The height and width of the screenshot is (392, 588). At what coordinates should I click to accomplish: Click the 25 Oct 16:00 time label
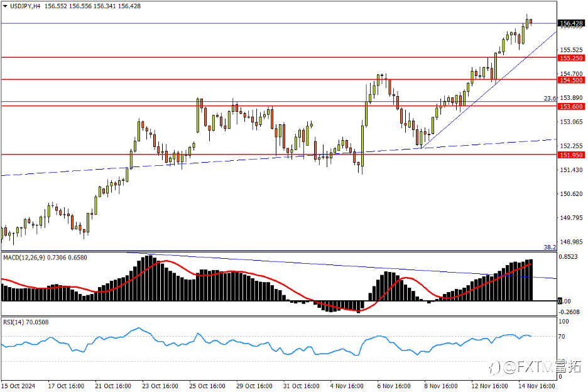pos(207,386)
